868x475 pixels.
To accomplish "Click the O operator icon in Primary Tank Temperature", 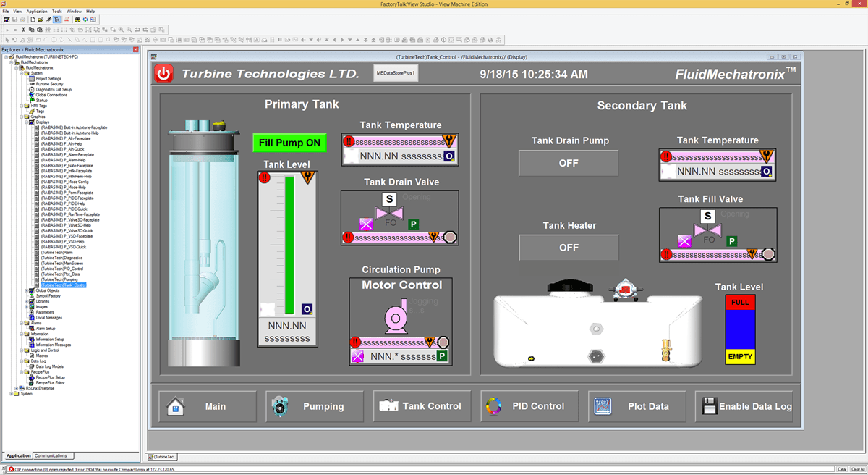I will 449,156.
